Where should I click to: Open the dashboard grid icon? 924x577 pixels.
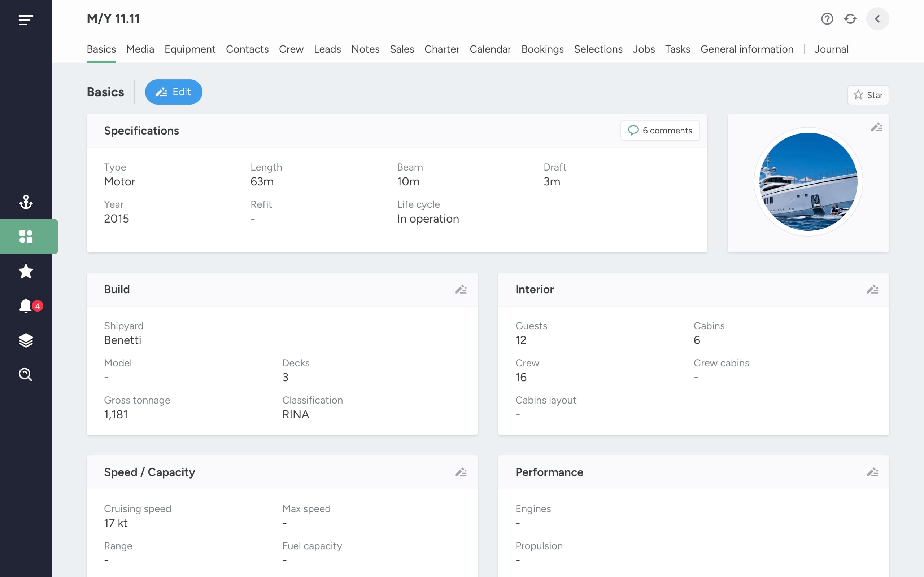[26, 237]
